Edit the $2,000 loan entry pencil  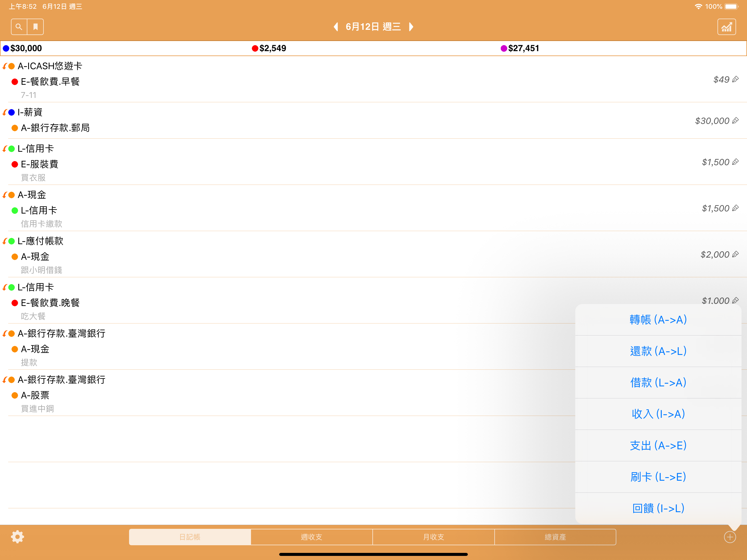pyautogui.click(x=735, y=254)
